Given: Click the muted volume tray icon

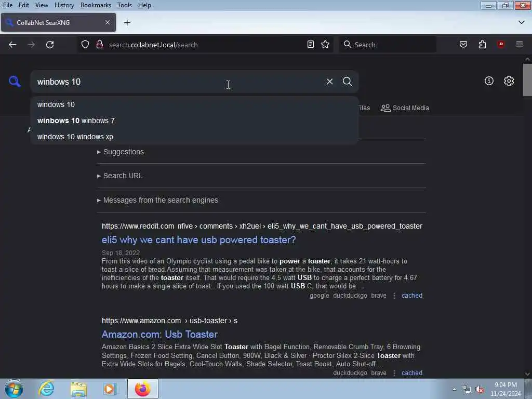Looking at the screenshot, I should (480, 390).
